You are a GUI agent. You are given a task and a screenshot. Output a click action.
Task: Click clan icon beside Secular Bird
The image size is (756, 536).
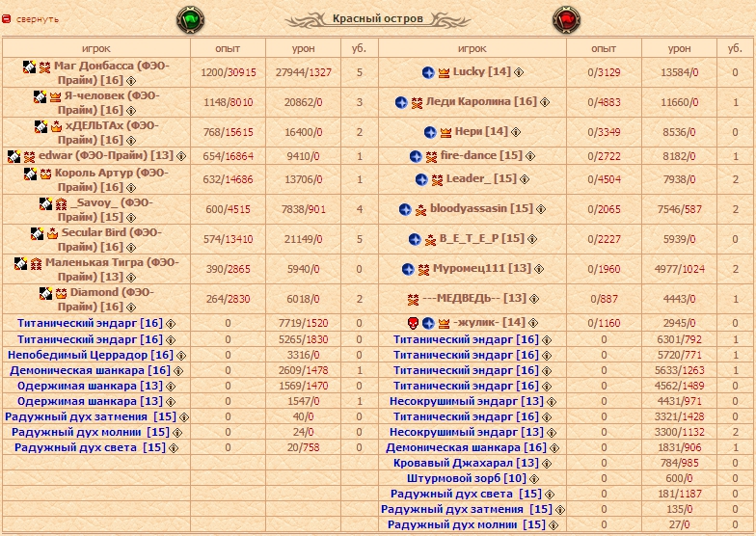click(x=37, y=233)
